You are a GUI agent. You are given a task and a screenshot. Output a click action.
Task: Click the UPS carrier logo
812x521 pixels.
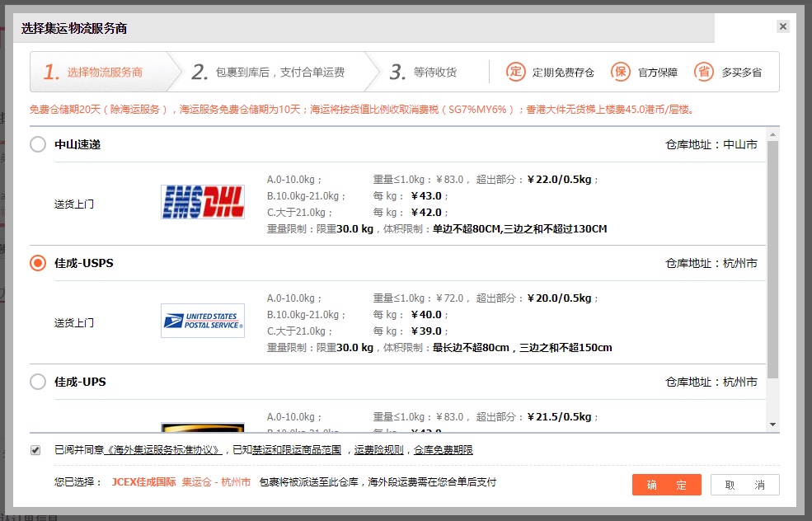203,427
